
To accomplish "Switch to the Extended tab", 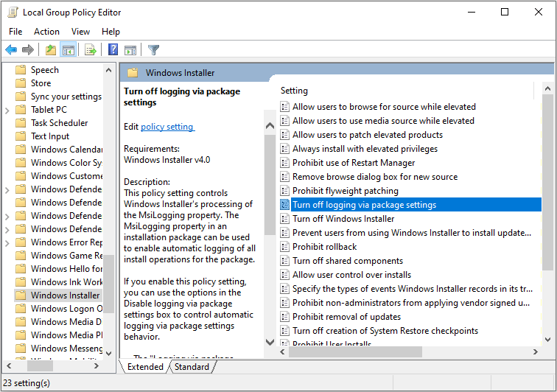I will (145, 367).
